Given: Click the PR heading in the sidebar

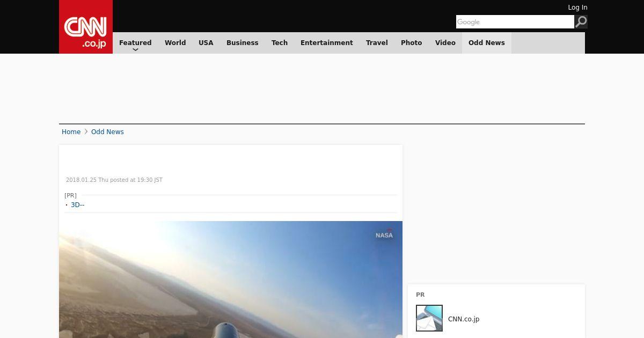Looking at the screenshot, I should [x=420, y=295].
